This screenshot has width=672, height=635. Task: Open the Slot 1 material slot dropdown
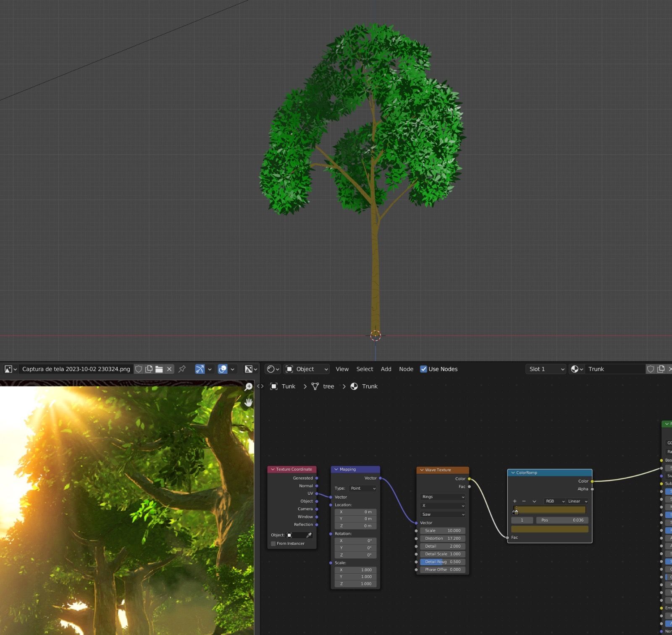(546, 369)
